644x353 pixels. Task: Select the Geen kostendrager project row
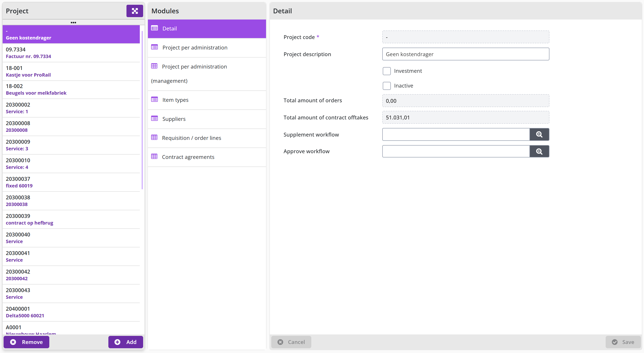(71, 34)
